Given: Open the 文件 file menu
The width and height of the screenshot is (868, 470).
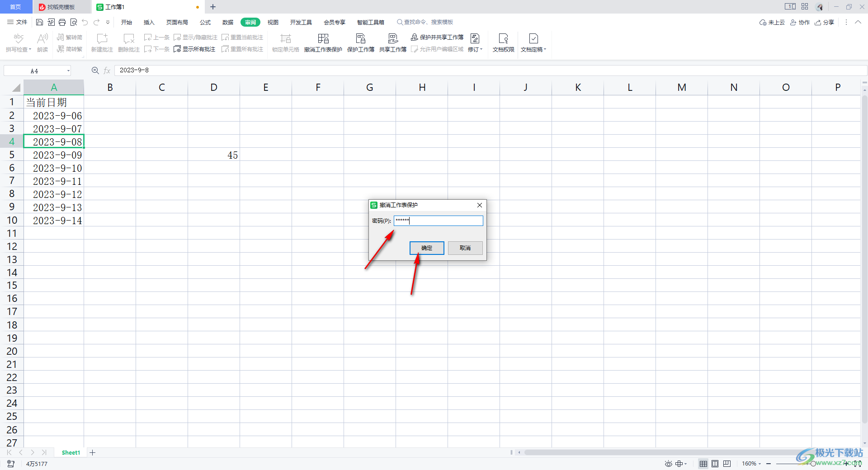Looking at the screenshot, I should 17,22.
